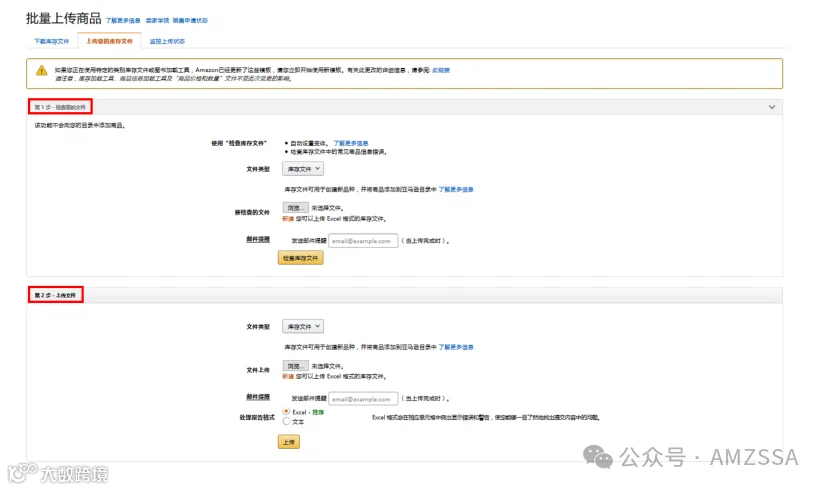
Task: Switch to the 下载库存文件 tab
Action: click(52, 41)
